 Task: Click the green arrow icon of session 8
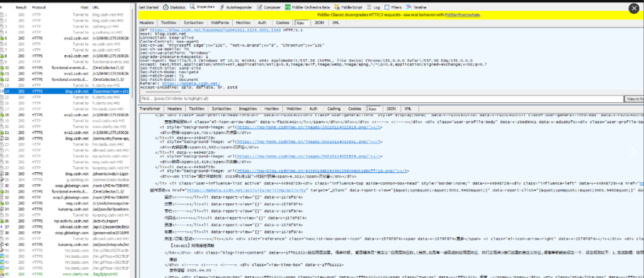pos(2,56)
